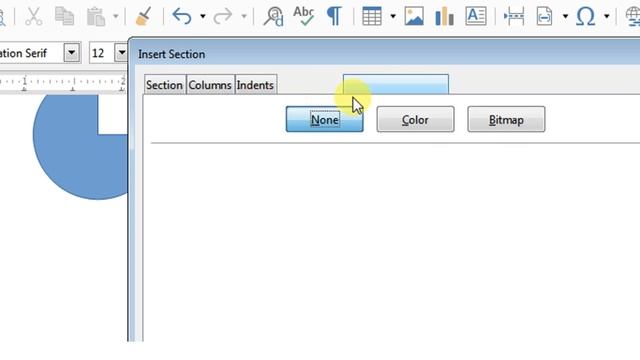Click the Special Character omega icon

586,16
